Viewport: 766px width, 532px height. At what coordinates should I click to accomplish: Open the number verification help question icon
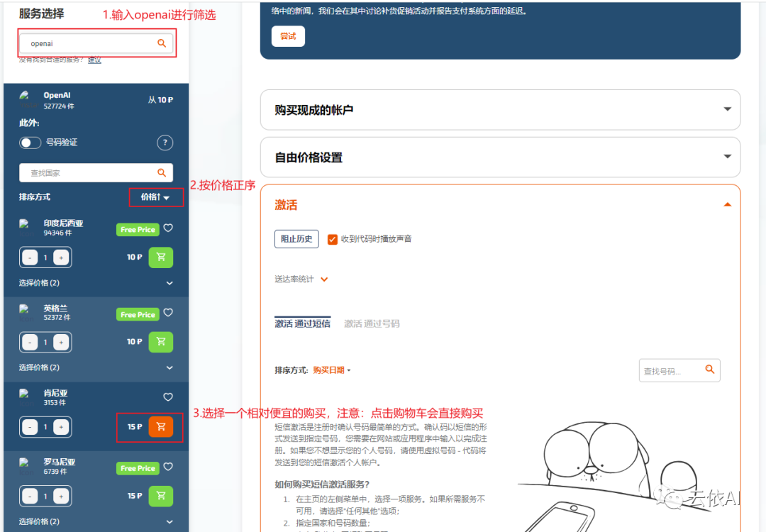tap(165, 143)
